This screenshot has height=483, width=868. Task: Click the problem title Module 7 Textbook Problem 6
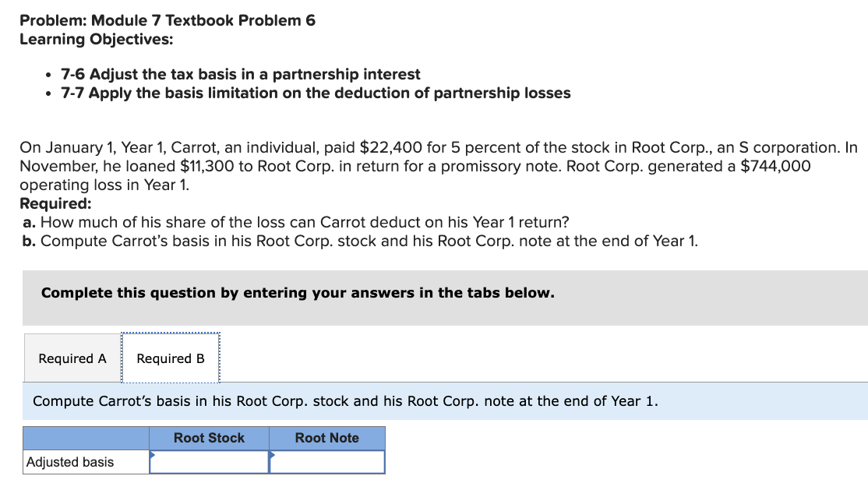pyautogui.click(x=168, y=20)
